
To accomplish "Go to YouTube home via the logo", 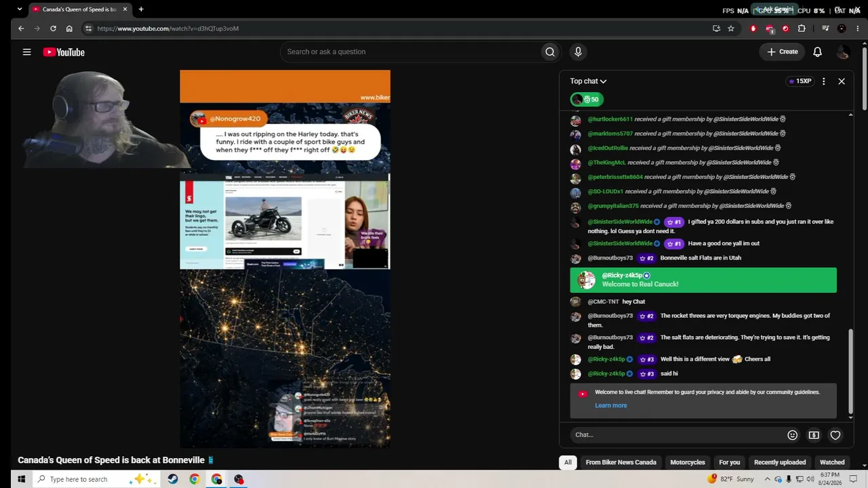I will 64,52.
